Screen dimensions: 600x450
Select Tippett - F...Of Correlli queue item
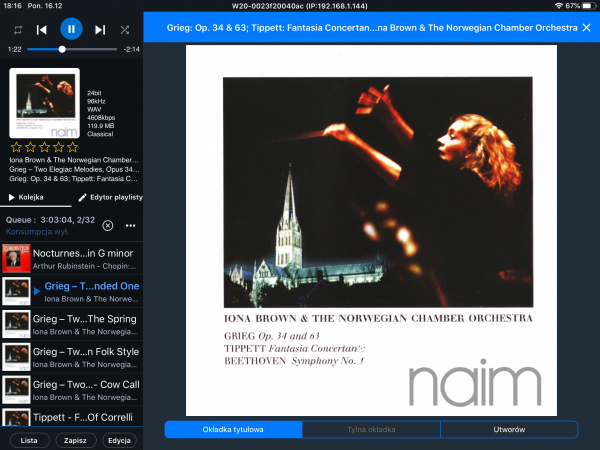point(72,417)
